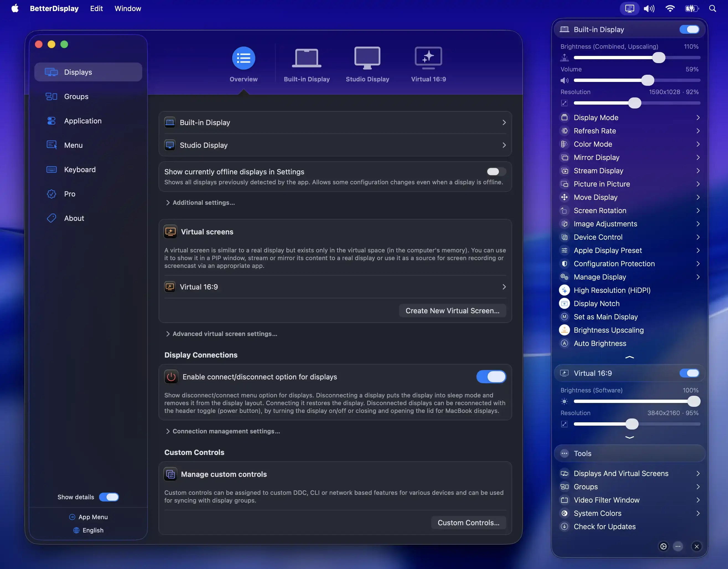
Task: Toggle the Display Notch option
Action: click(x=630, y=303)
